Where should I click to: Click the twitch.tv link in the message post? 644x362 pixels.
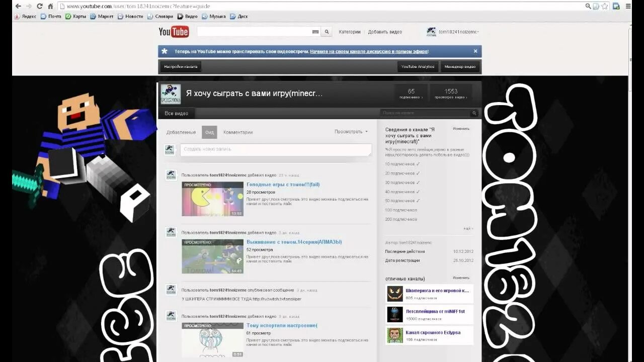(x=277, y=299)
